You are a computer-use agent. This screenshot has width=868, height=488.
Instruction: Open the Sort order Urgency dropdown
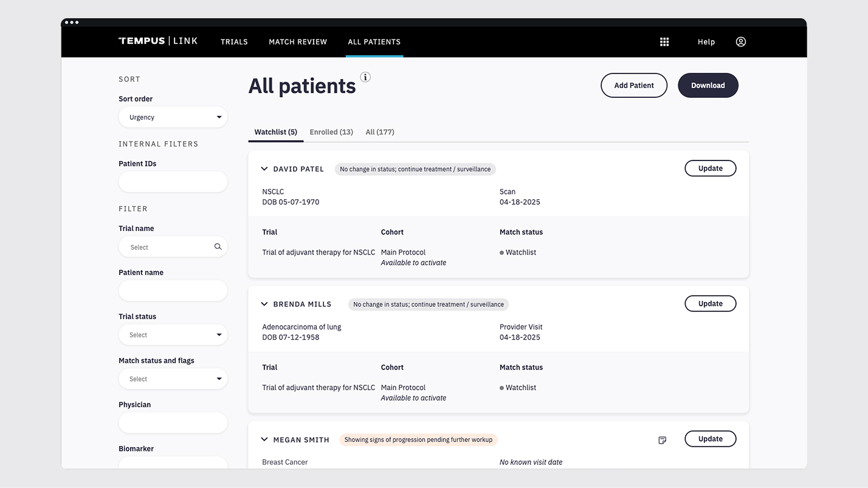pyautogui.click(x=173, y=117)
